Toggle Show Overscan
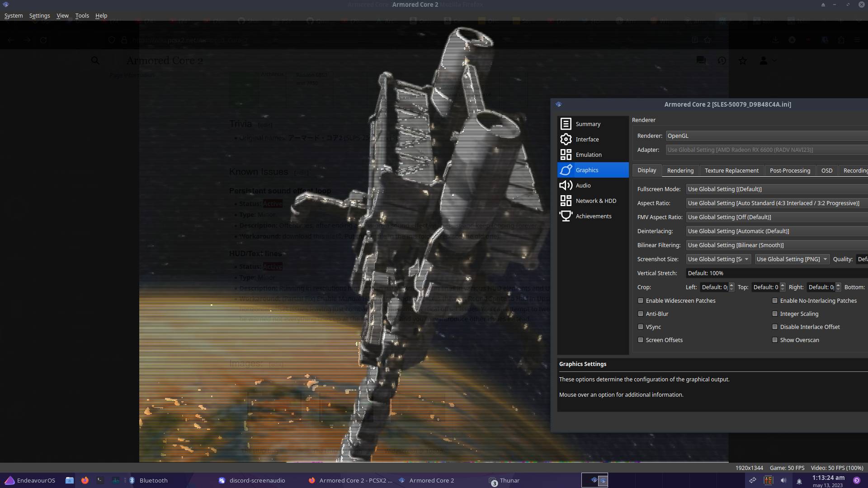Screen dimensions: 868x488 775,340
